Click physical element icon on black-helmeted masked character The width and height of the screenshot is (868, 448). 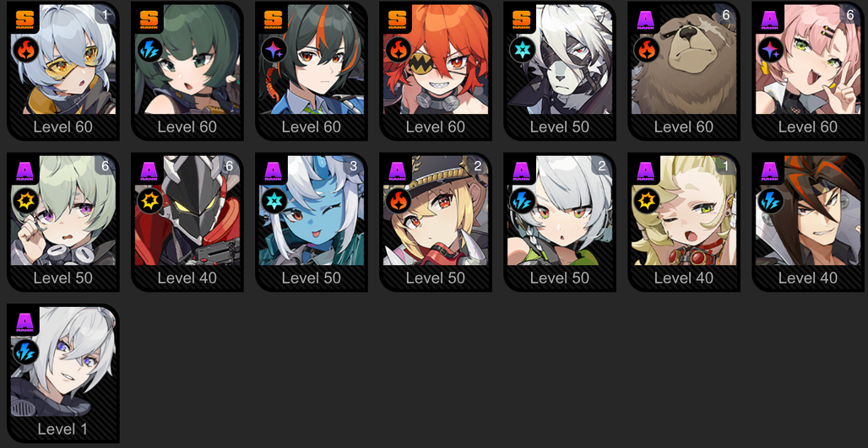click(150, 200)
